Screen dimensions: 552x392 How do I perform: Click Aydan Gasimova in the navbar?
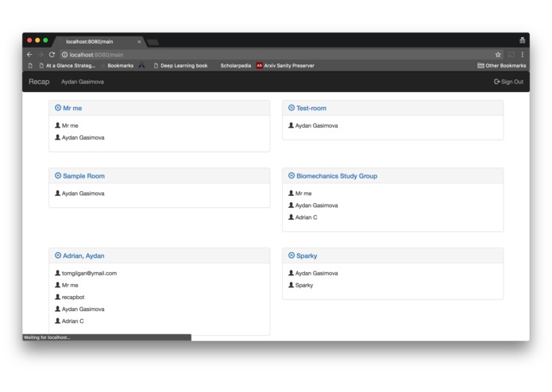[83, 82]
